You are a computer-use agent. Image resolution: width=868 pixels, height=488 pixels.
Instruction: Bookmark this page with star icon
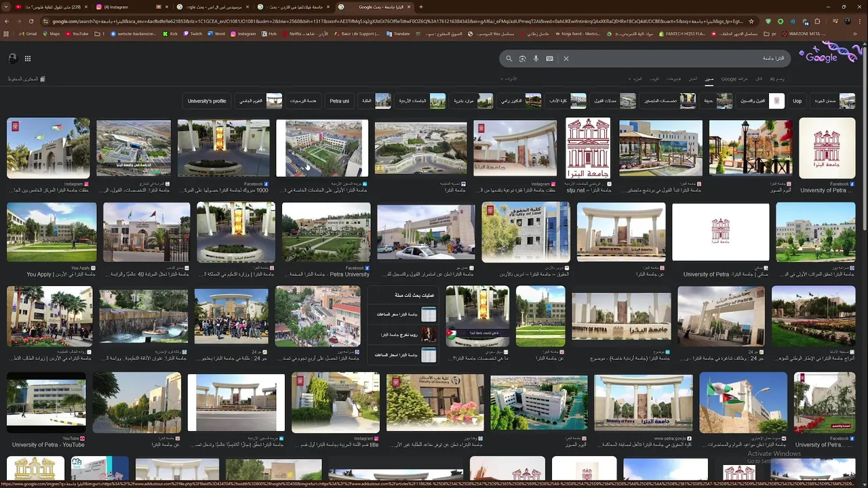coord(751,21)
